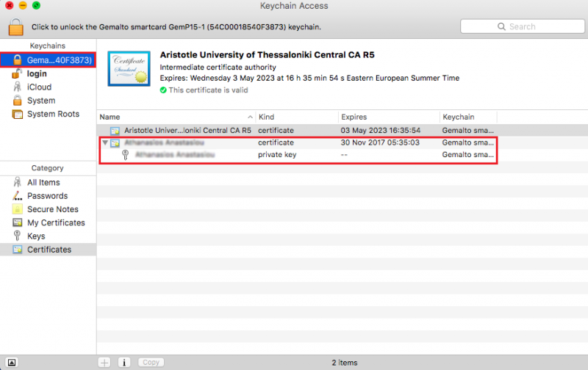
Task: Toggle the Name column sort direction arrow
Action: 250,117
